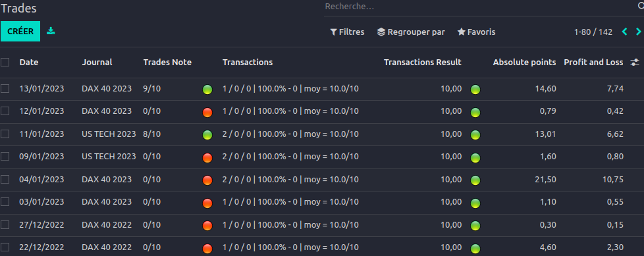
Task: Open the Favoris dropdown
Action: click(x=477, y=32)
